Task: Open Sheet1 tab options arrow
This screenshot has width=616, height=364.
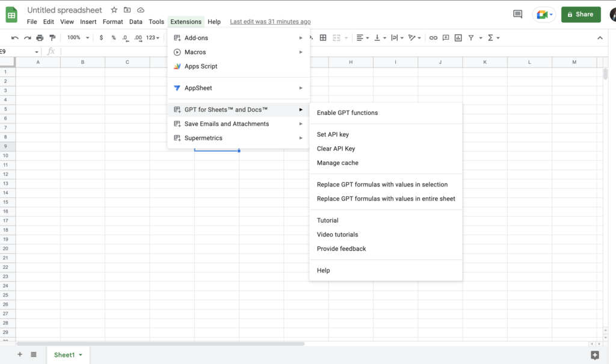Action: (x=81, y=355)
